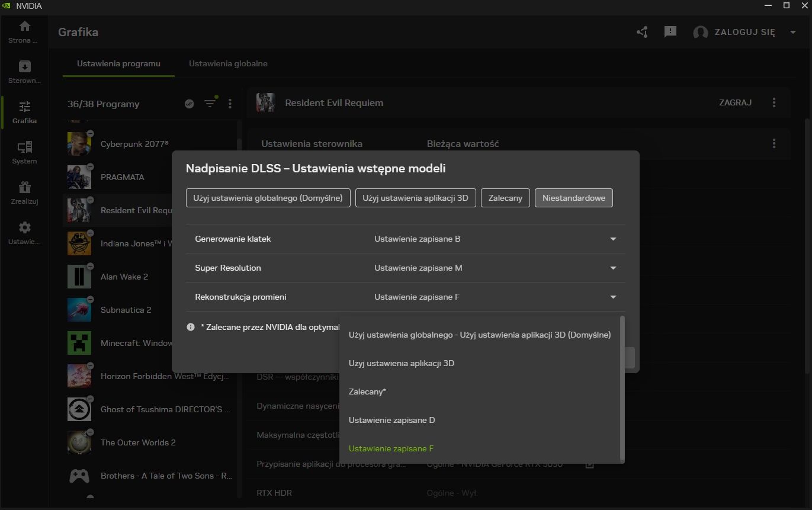Choose Użyj ustawienia aplikacji 3D in the dropdown list

pyautogui.click(x=480, y=363)
